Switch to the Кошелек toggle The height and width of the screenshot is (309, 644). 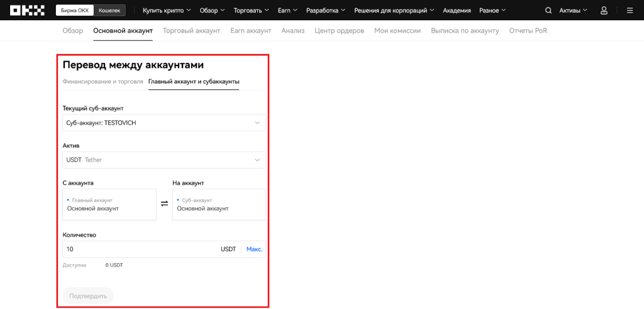112,10
